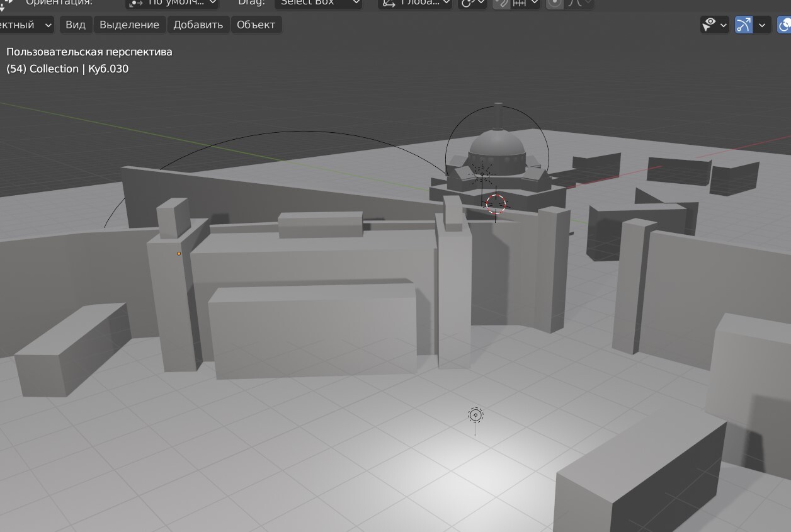Select the light object on the floor
This screenshot has height=532, width=791.
pos(475,415)
